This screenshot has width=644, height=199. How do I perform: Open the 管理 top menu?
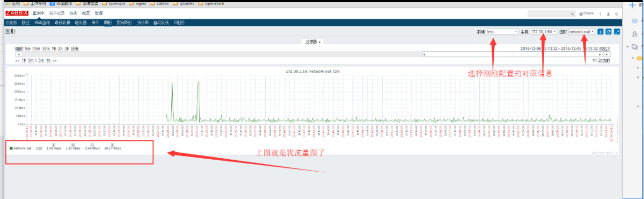click(98, 13)
